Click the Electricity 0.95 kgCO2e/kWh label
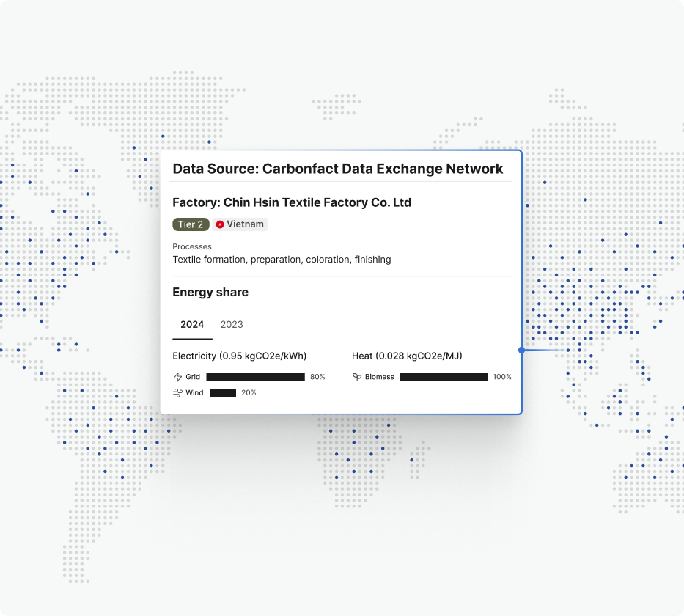Screen dimensions: 684x616 [x=240, y=356]
